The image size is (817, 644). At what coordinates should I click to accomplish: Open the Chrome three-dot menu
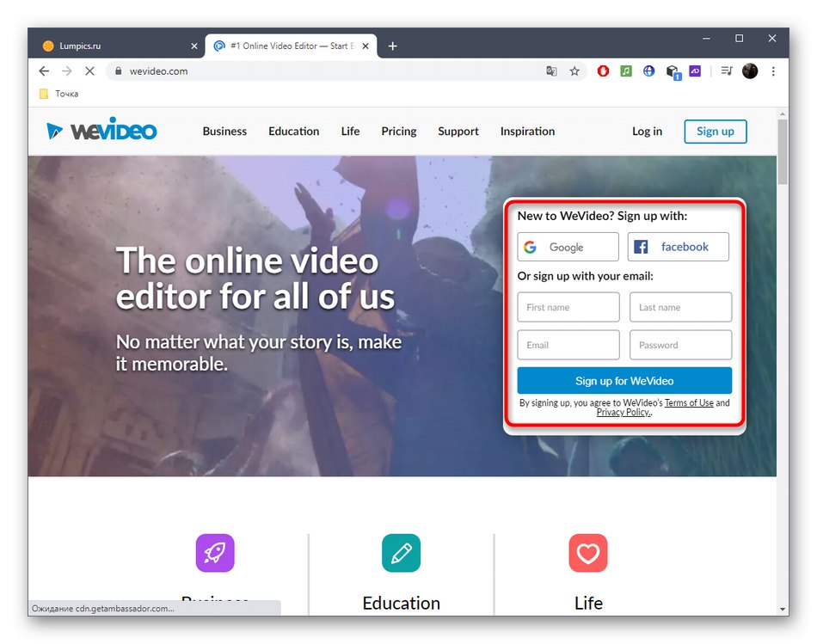pyautogui.click(x=773, y=71)
